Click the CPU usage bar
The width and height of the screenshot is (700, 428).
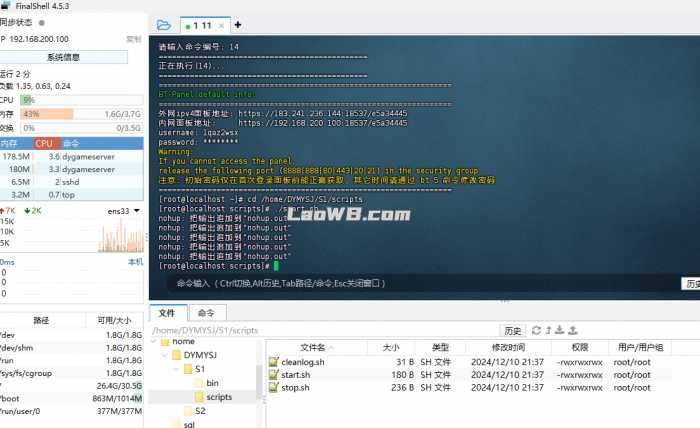click(81, 100)
